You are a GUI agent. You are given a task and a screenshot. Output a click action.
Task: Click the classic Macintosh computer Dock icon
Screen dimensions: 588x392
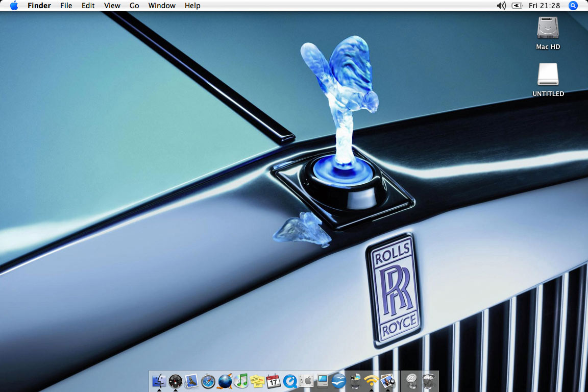(323, 381)
